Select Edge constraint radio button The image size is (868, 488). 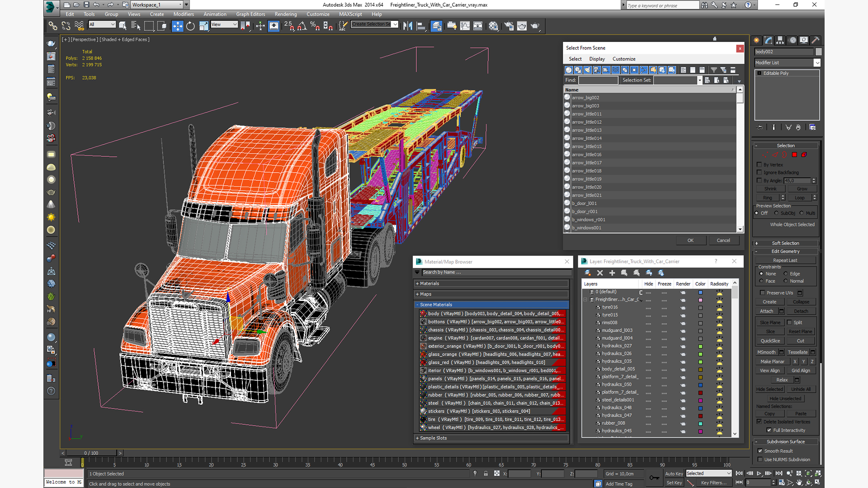point(786,273)
